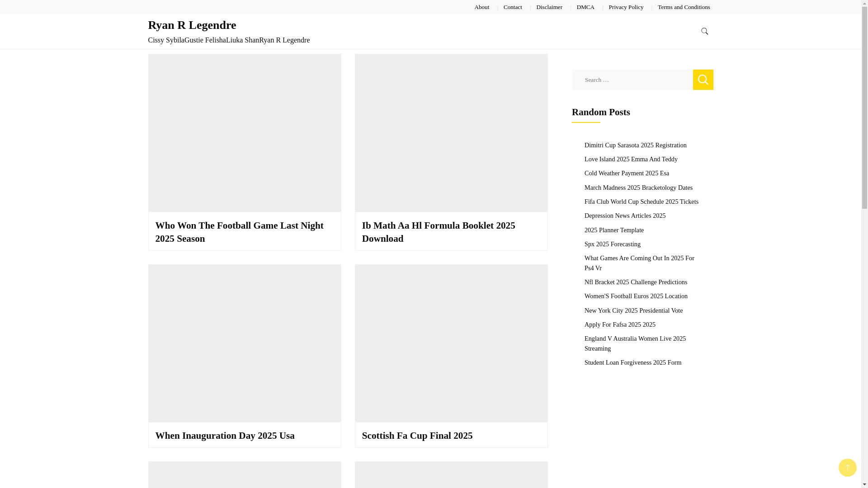Viewport: 868px width, 488px height.
Task: Type in the sidebar Search field
Action: [632, 80]
